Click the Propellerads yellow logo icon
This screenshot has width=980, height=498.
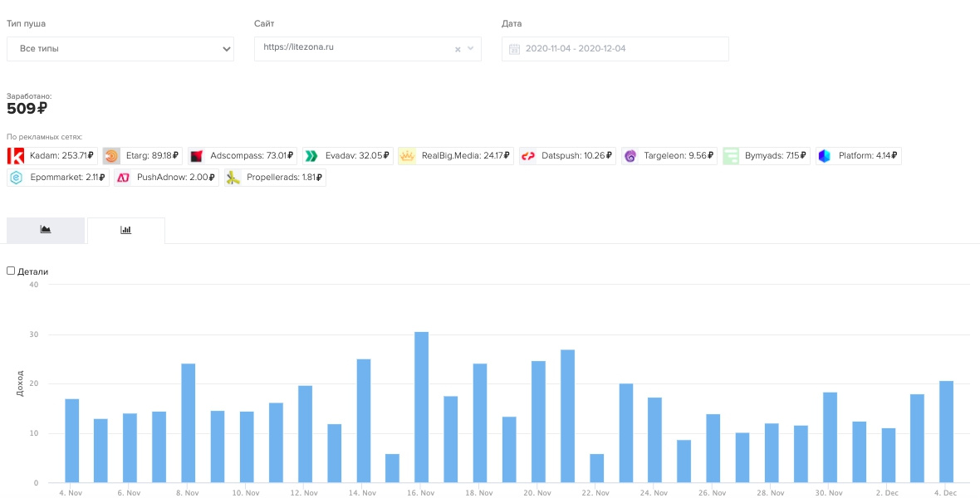pyautogui.click(x=233, y=177)
